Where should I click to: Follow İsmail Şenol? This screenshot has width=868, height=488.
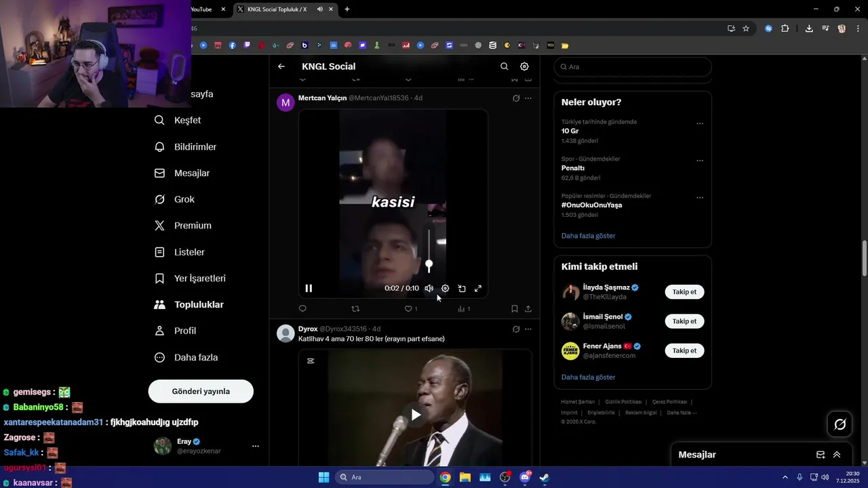684,321
